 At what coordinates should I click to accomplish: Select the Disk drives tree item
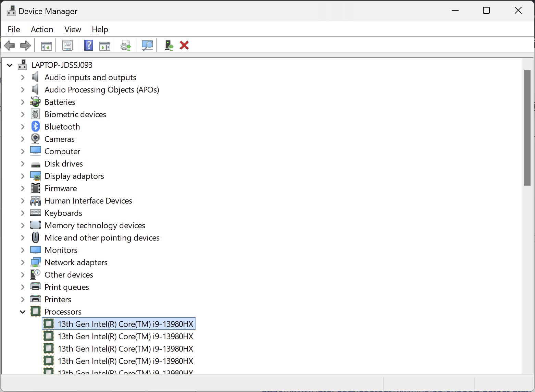point(64,164)
